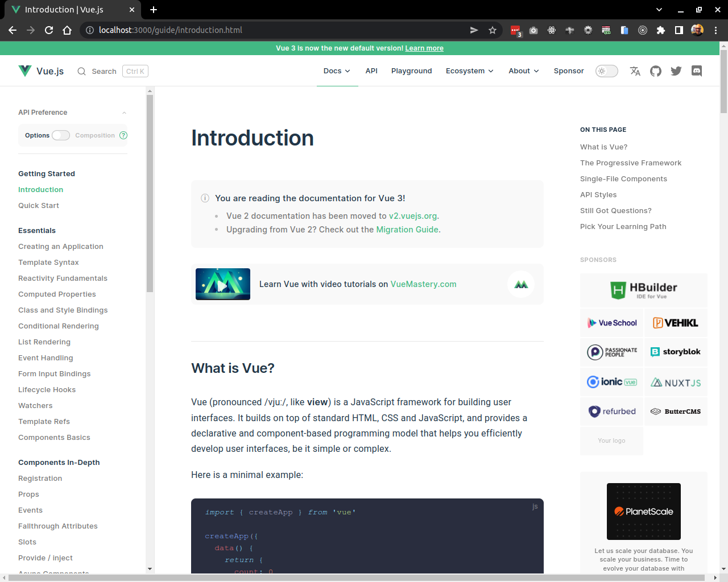Click the PlanetScale advertisement image
The height and width of the screenshot is (582, 728).
coord(644,512)
